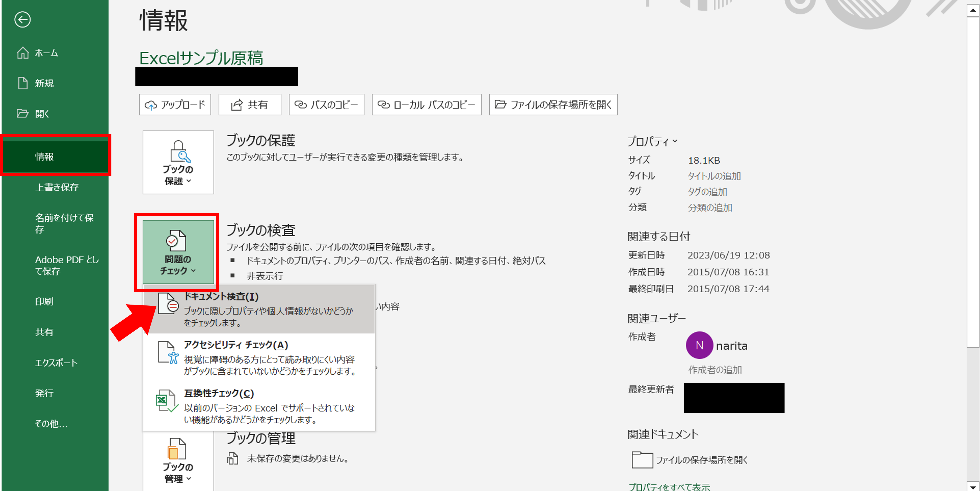Select the 情報 tab in sidebar
Screen dimensions: 980x491
tap(55, 156)
